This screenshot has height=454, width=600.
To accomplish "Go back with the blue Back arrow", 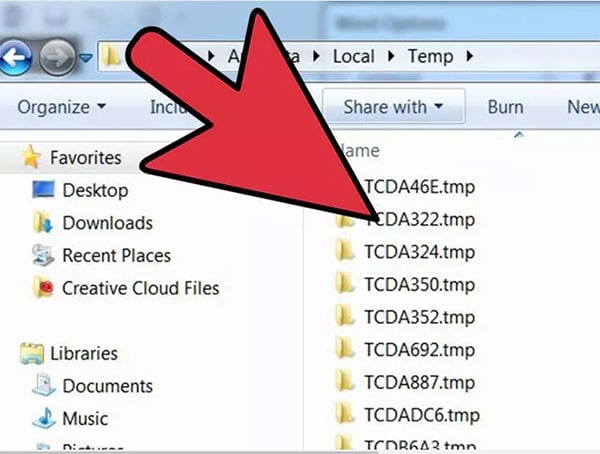I will point(15,57).
